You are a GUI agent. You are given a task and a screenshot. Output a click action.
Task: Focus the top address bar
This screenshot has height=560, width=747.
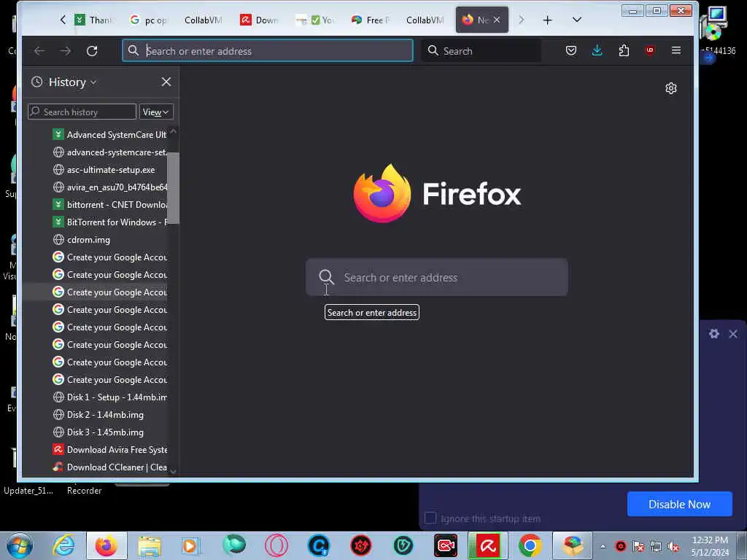pos(268,51)
